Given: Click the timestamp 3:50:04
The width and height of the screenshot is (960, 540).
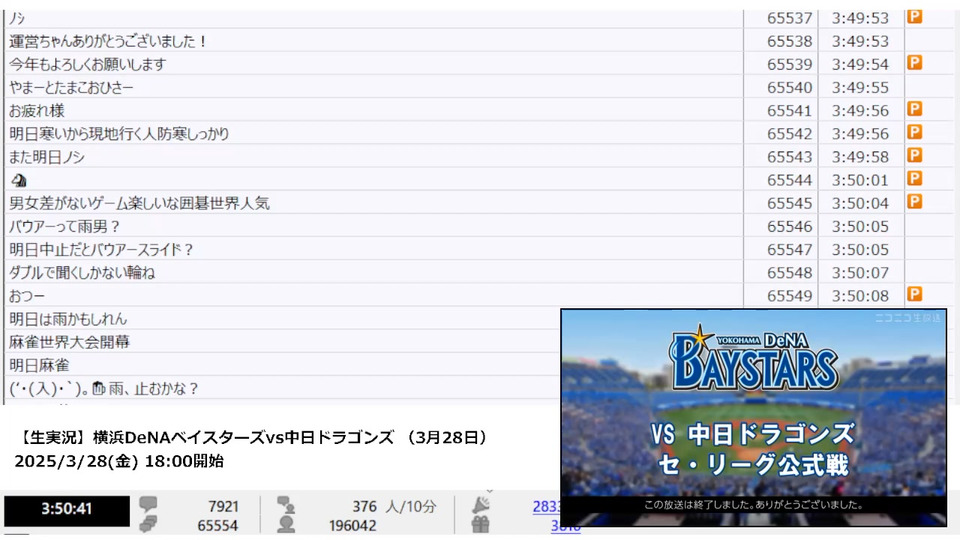Looking at the screenshot, I should click(860, 203).
